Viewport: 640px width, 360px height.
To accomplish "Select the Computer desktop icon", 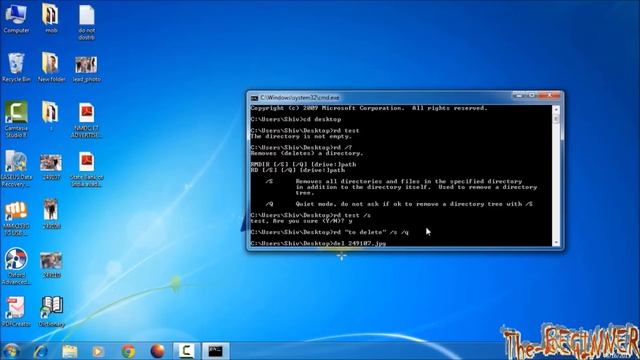I will [x=16, y=18].
